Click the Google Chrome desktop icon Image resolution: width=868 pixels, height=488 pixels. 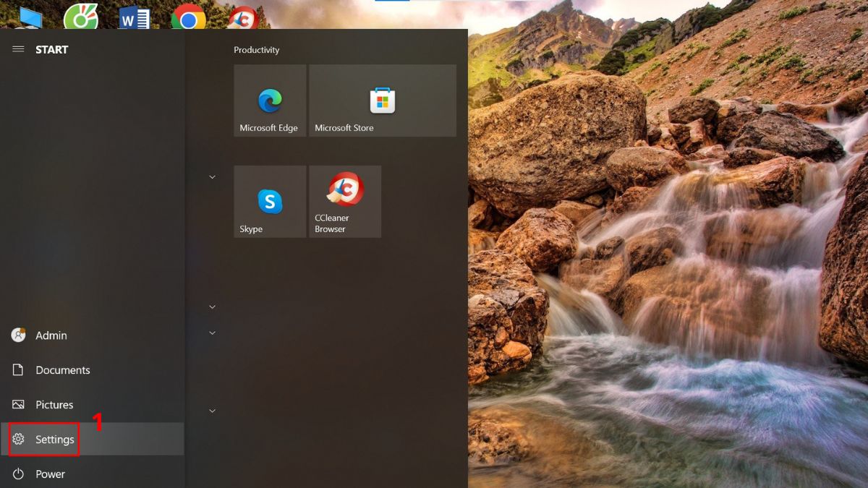(189, 17)
